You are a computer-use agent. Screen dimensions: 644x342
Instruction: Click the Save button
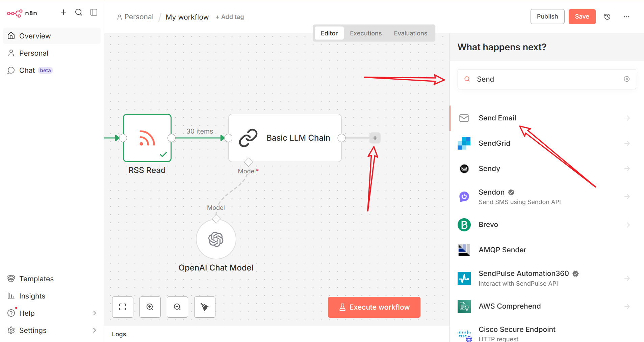(x=582, y=17)
